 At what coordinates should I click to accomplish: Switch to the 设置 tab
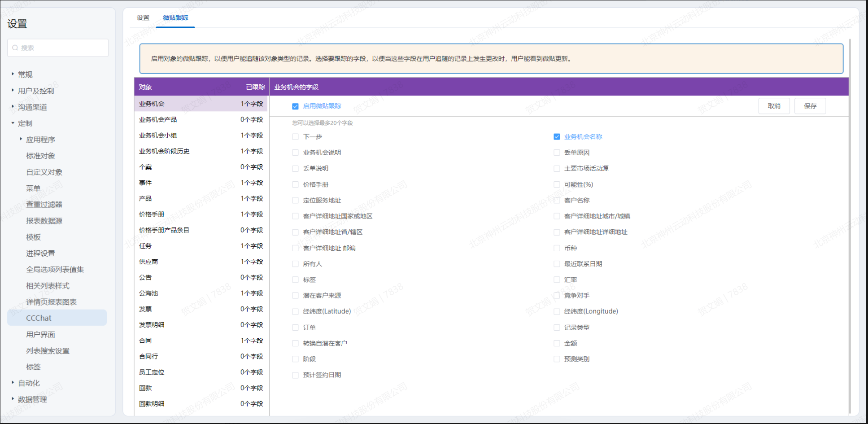tap(143, 17)
